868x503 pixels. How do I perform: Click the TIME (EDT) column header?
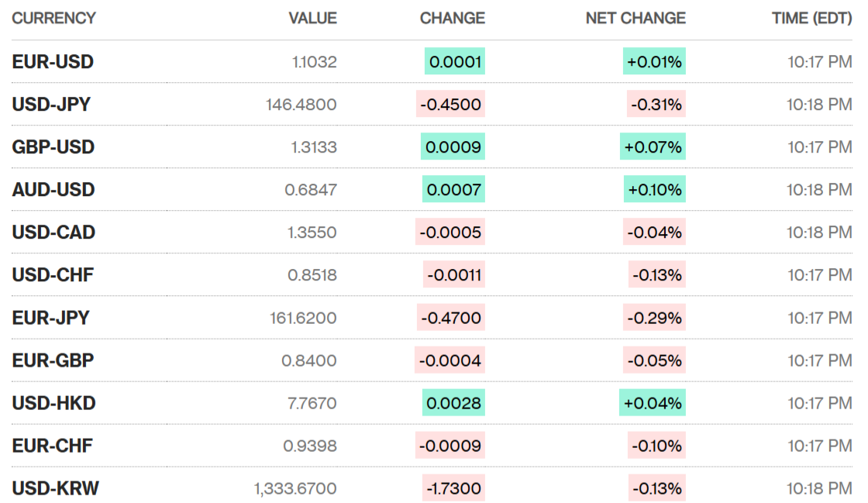(x=811, y=18)
